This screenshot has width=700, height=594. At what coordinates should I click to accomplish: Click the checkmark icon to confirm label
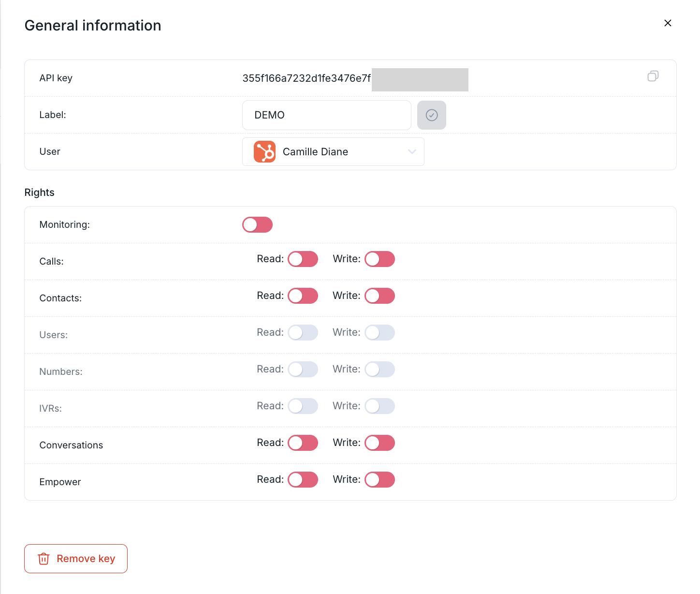click(431, 115)
